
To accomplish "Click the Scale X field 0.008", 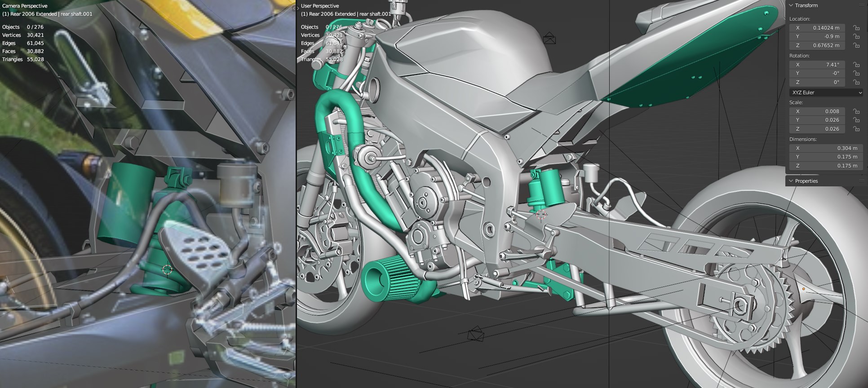I will (x=817, y=111).
